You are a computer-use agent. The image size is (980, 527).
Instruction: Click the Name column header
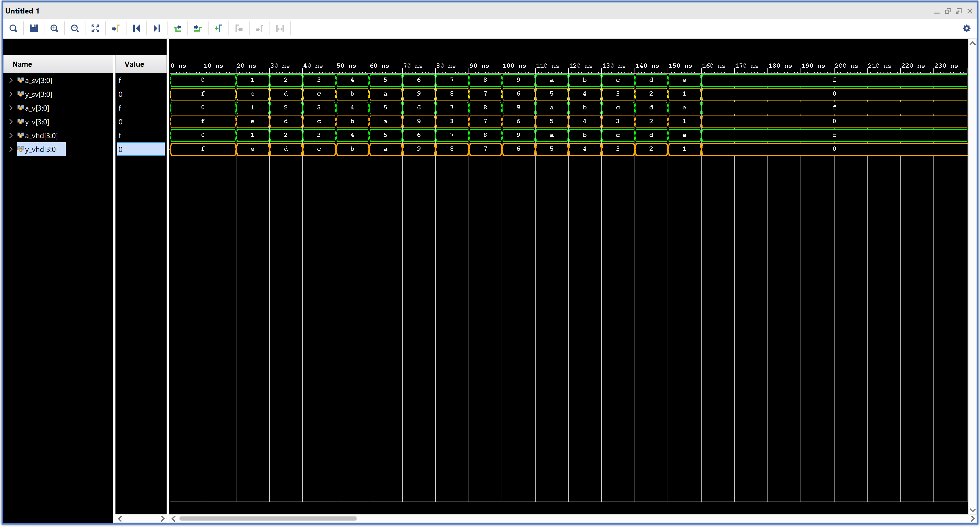click(x=22, y=64)
